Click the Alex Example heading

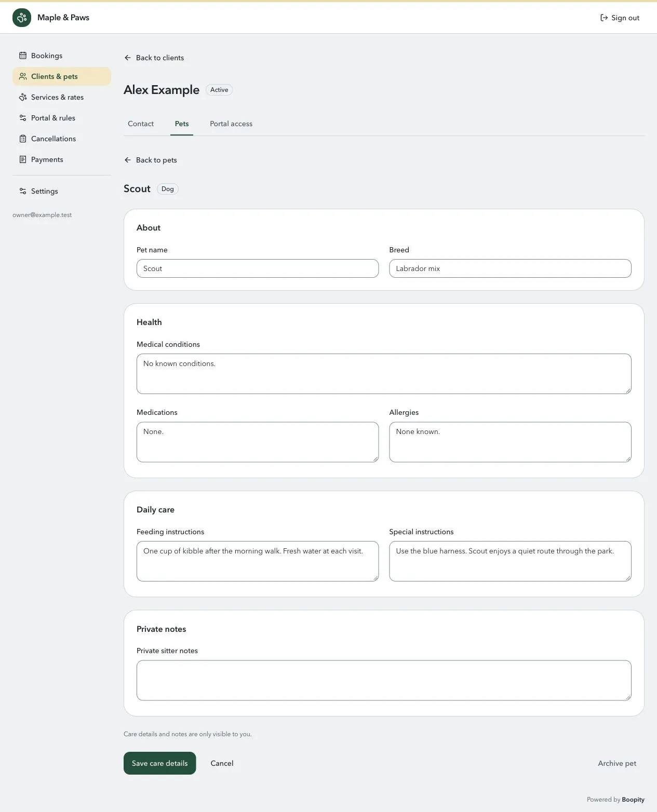coord(162,90)
